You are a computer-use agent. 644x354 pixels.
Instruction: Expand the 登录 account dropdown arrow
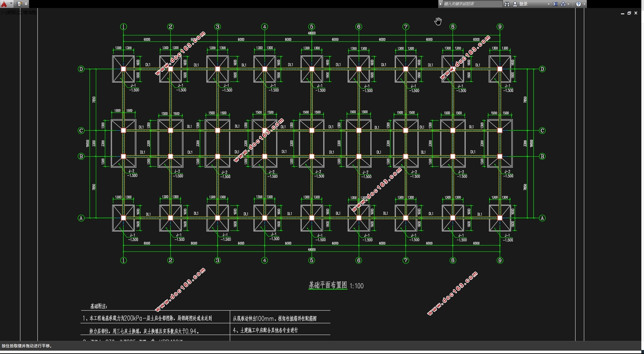pos(548,4)
